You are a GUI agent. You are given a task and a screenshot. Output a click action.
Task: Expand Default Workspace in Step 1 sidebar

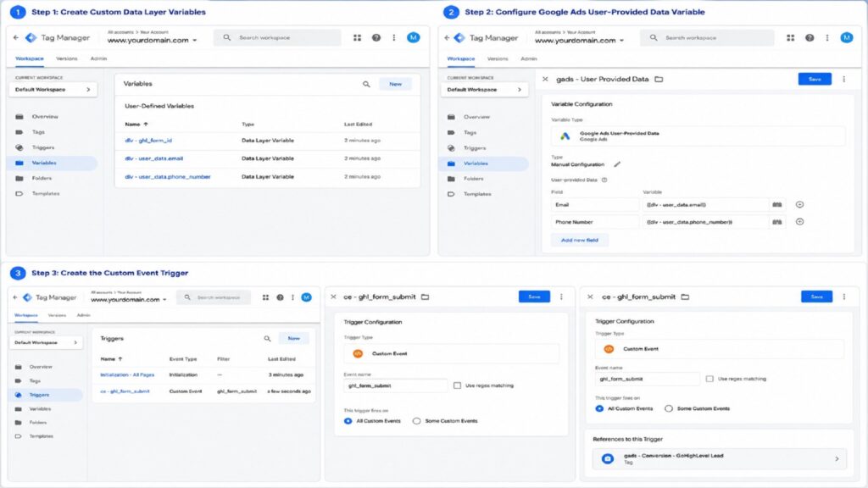[x=53, y=90]
